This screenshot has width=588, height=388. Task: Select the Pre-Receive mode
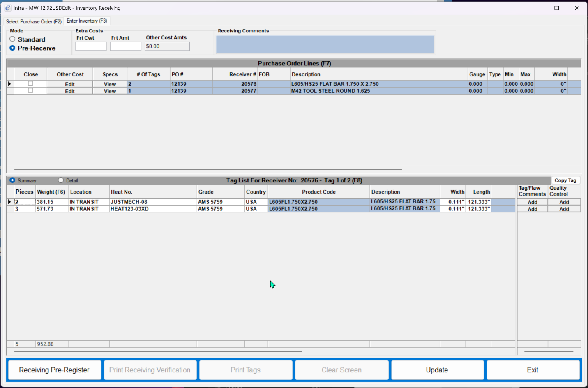click(12, 48)
